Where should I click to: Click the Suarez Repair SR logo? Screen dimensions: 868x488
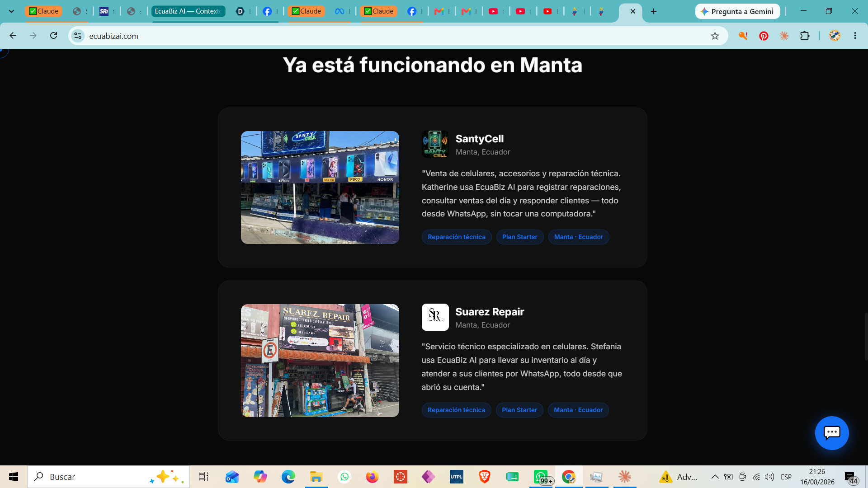(x=435, y=317)
